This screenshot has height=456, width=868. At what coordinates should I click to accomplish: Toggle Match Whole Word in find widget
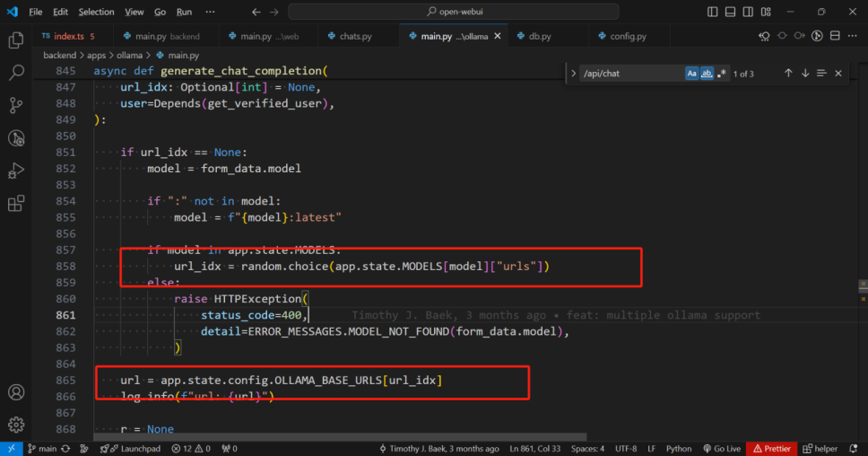(707, 73)
